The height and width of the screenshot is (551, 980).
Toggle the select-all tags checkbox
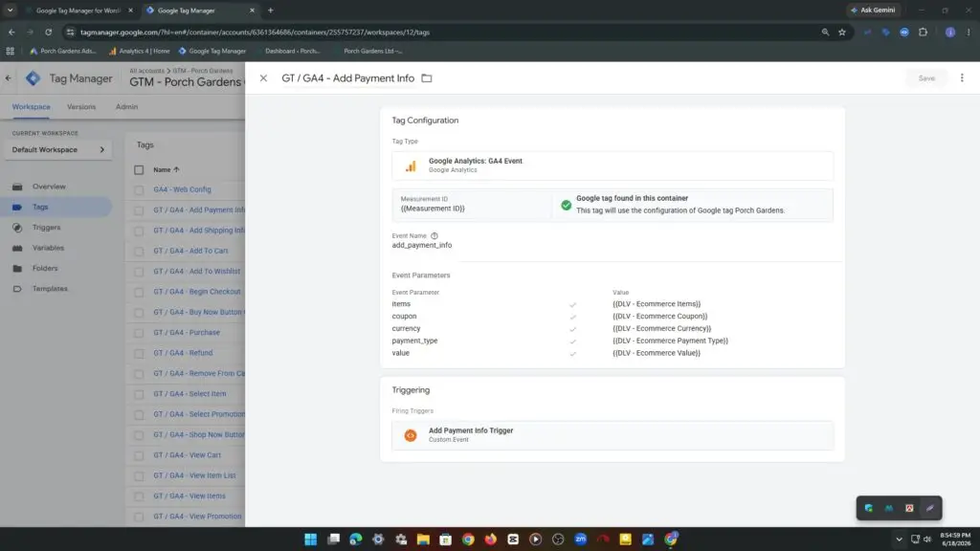click(x=139, y=170)
